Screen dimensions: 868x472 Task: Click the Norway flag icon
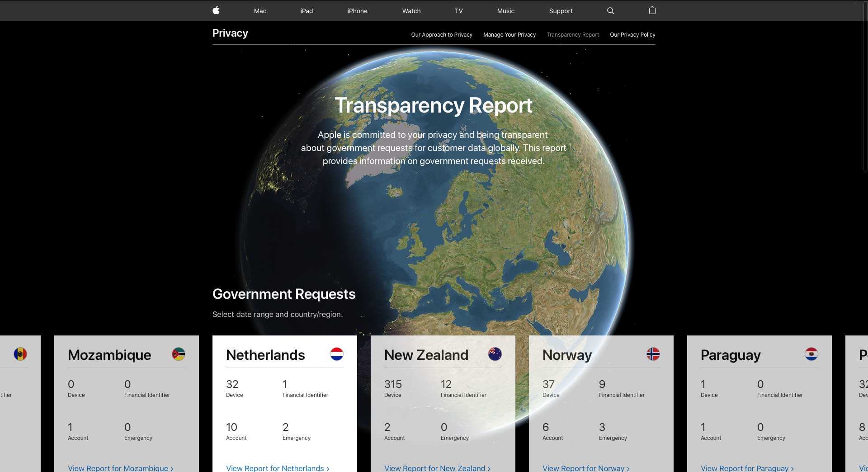coord(653,354)
